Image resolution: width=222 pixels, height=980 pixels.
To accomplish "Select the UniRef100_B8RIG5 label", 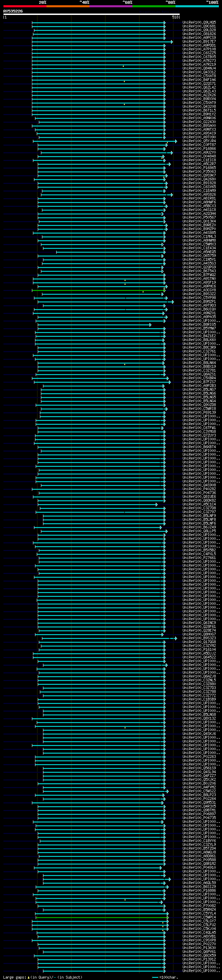I will tap(199, 324).
